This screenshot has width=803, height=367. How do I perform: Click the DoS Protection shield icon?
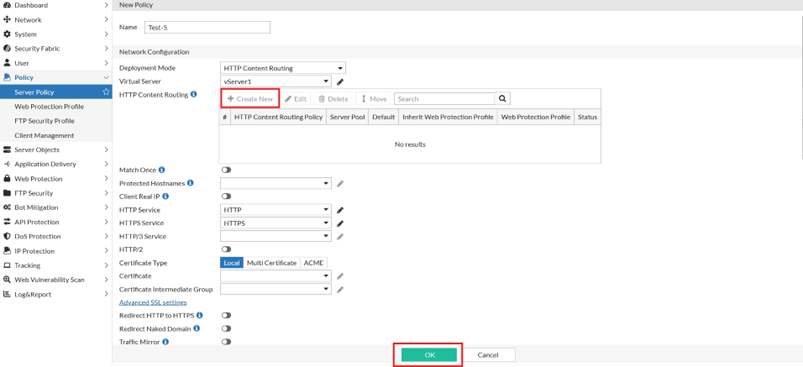click(7, 236)
